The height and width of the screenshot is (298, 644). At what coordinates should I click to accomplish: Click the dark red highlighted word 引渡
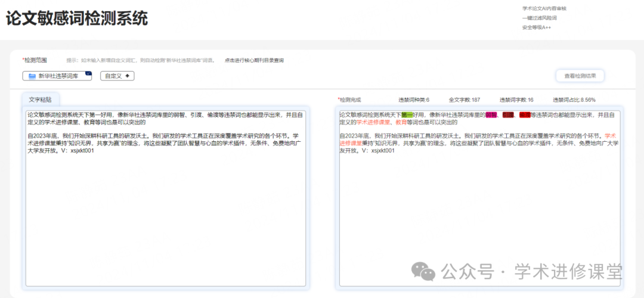coord(508,115)
